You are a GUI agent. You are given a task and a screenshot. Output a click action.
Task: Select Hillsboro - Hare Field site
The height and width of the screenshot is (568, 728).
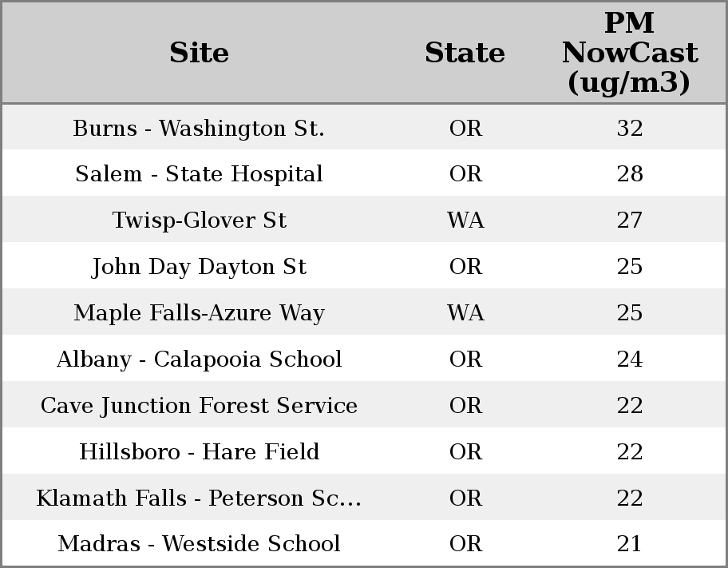(199, 452)
